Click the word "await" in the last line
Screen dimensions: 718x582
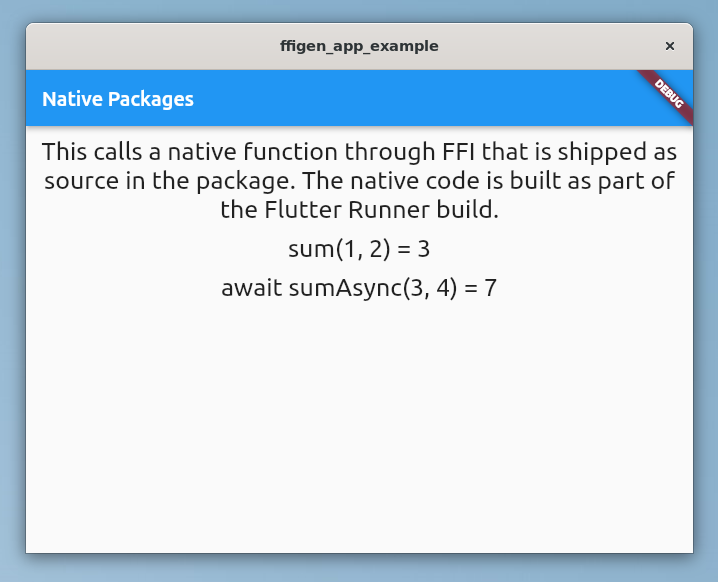251,289
